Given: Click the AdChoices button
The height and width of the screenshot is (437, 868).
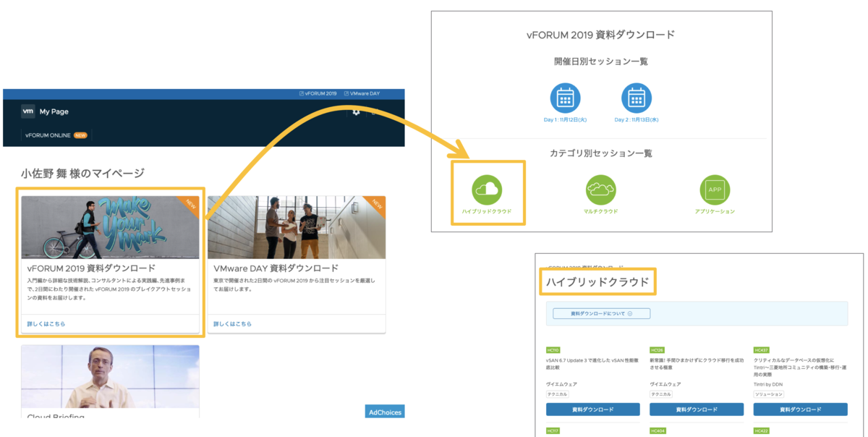Looking at the screenshot, I should (385, 412).
